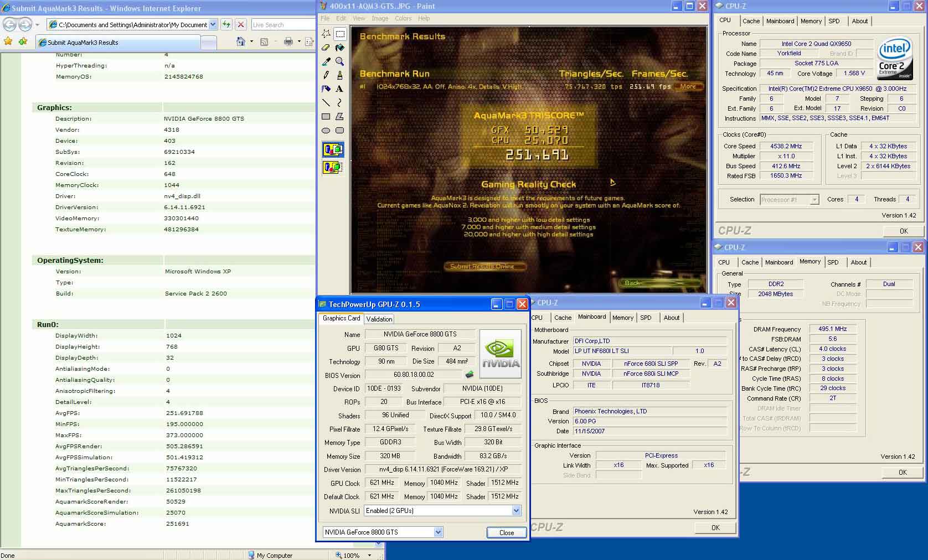The width and height of the screenshot is (928, 560).
Task: Expand the NVIDIA SLI dropdown in GPU-Z
Action: tap(516, 510)
